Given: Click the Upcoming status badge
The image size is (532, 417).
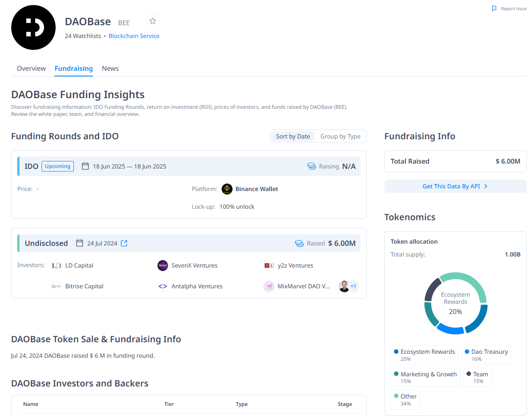Looking at the screenshot, I should [x=58, y=166].
